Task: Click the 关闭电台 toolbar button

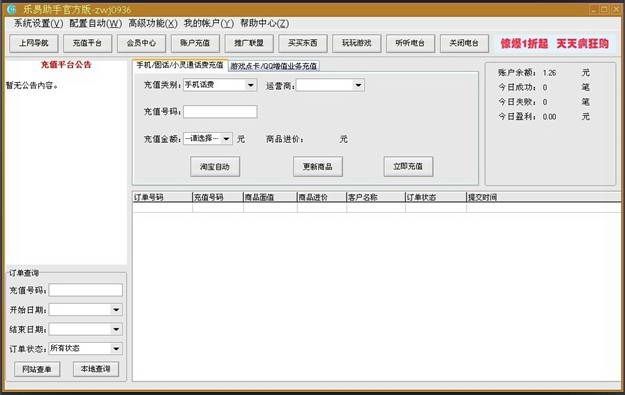Action: (x=464, y=43)
